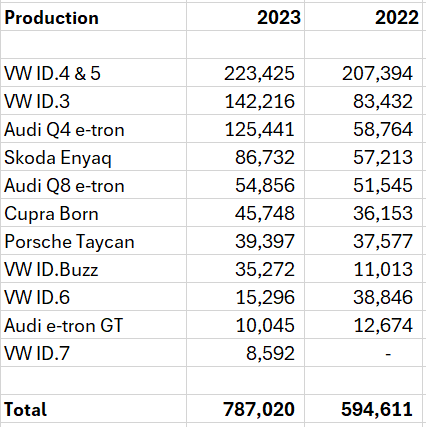The image size is (426, 427).
Task: Click the 'Audi Q8 e-tron' label cell
Action: click(93, 185)
